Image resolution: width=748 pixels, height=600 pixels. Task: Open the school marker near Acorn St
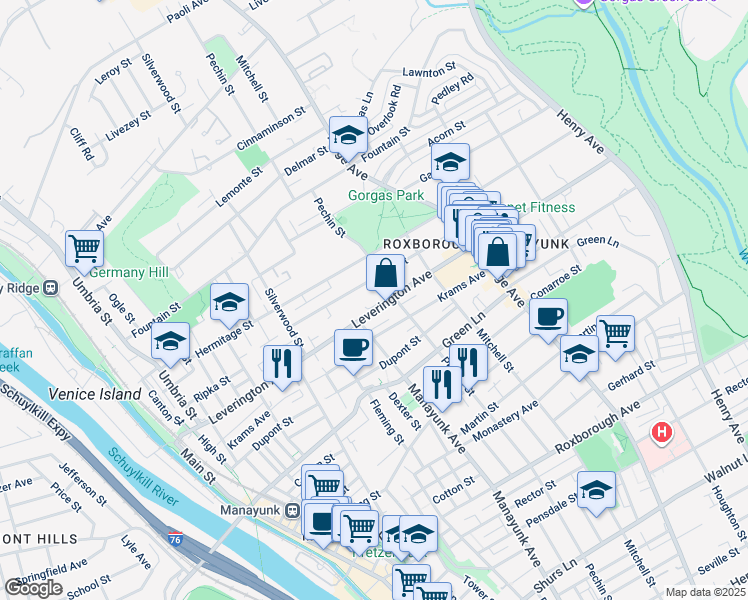(450, 161)
